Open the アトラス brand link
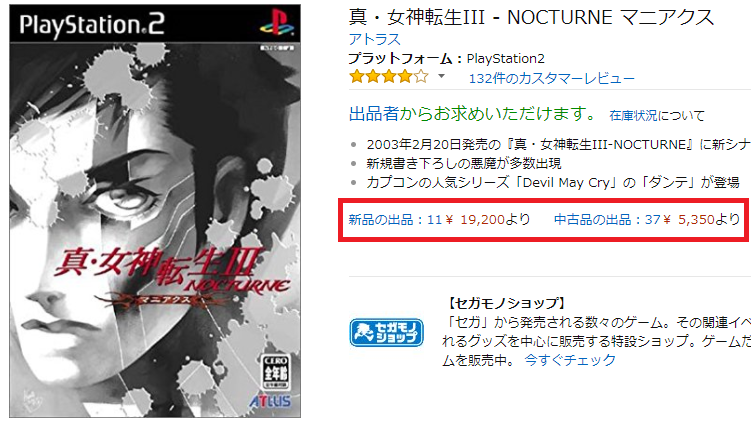The image size is (751, 431). pos(374,39)
